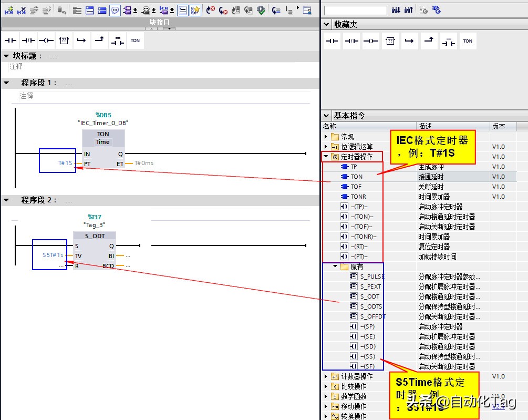Collapse 程序段 1 network
This screenshot has width=528, height=420.
[x=6, y=83]
